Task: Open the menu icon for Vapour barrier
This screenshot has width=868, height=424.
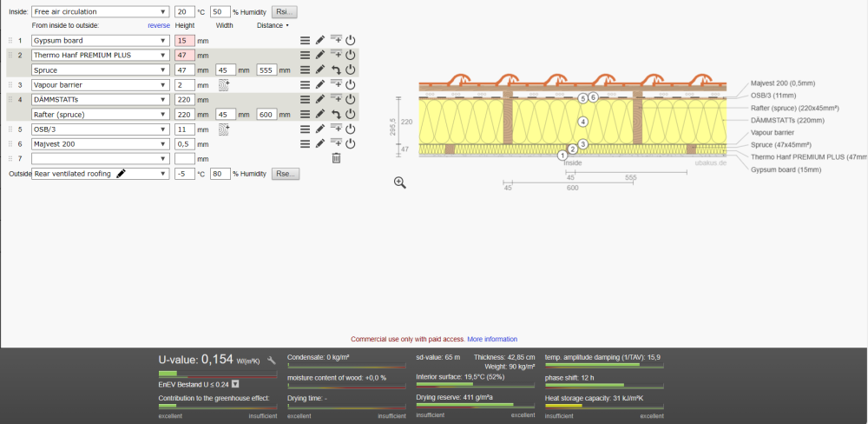Action: click(305, 85)
